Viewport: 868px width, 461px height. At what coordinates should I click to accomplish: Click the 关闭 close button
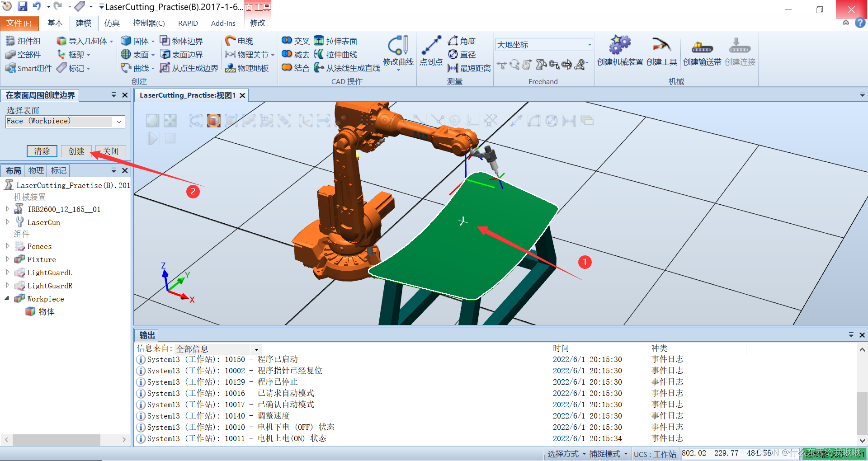pos(111,151)
